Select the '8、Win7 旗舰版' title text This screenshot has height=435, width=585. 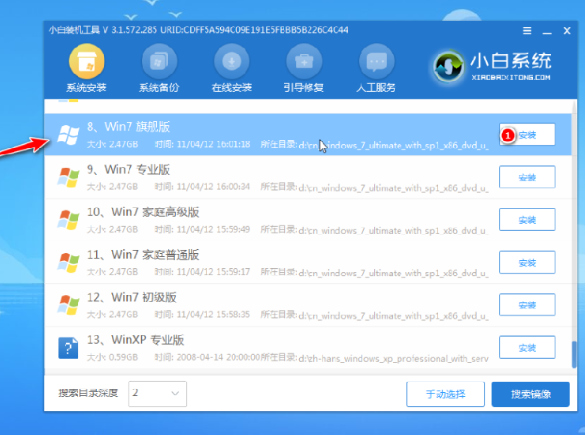128,127
